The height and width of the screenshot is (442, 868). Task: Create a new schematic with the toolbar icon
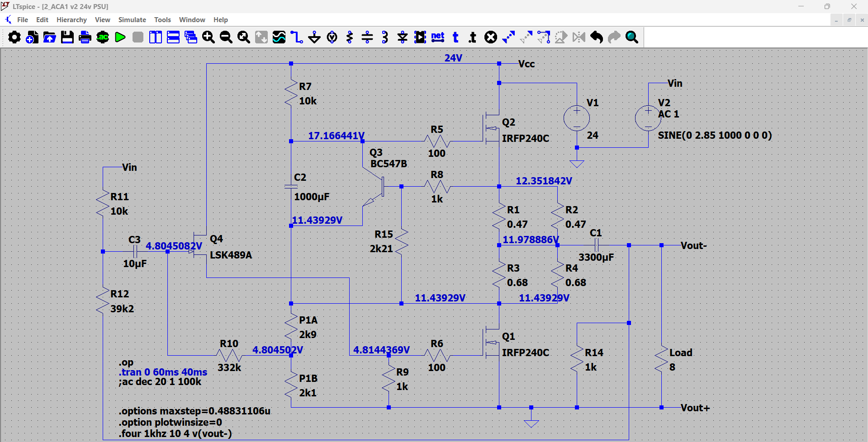(32, 37)
